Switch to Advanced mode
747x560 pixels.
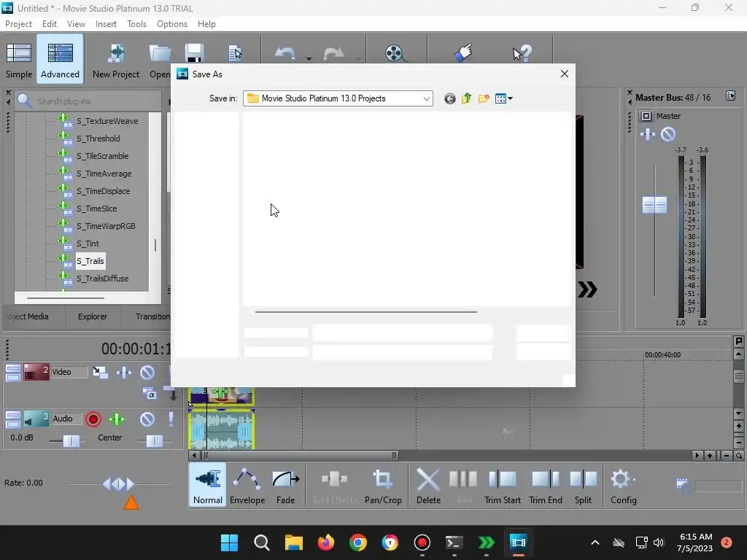click(60, 60)
